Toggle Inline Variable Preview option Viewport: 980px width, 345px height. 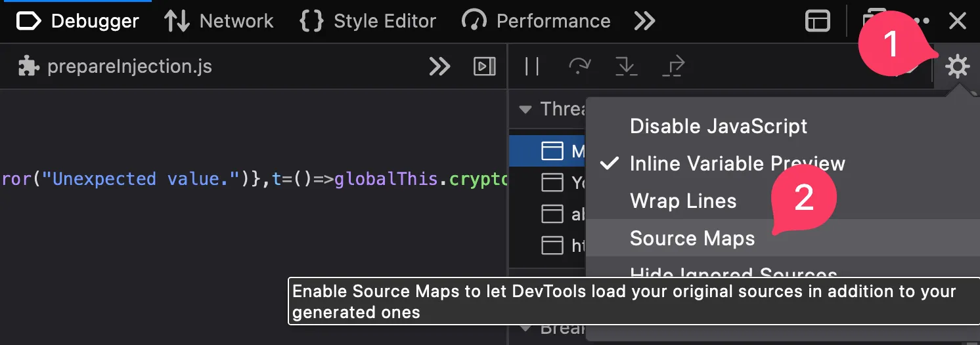(737, 163)
